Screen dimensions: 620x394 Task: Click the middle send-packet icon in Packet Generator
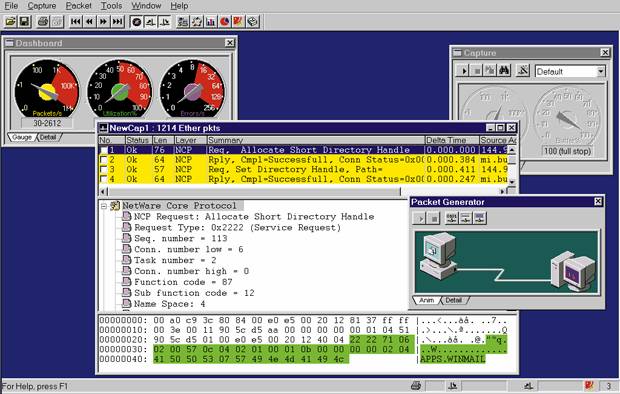[465, 218]
